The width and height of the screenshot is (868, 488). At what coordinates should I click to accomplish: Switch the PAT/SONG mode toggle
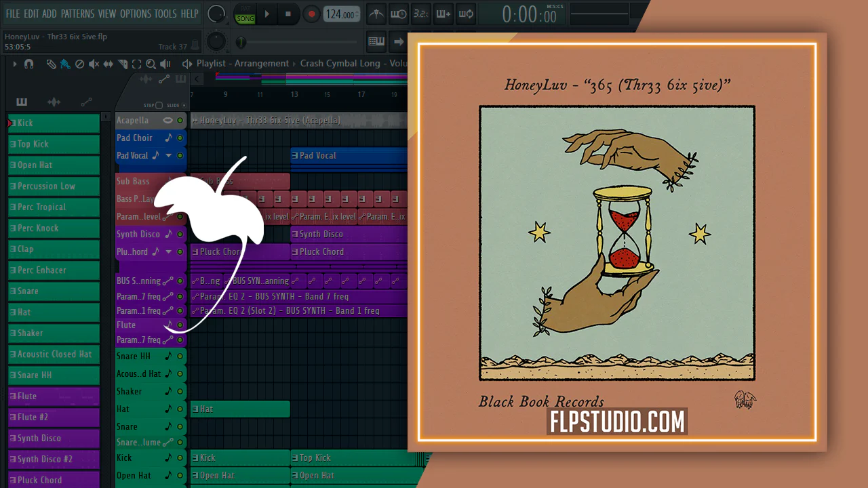click(245, 14)
